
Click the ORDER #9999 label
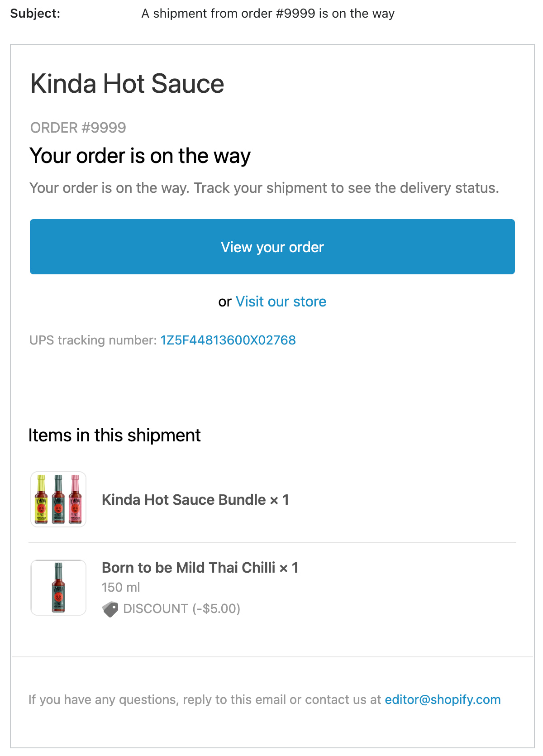78,128
